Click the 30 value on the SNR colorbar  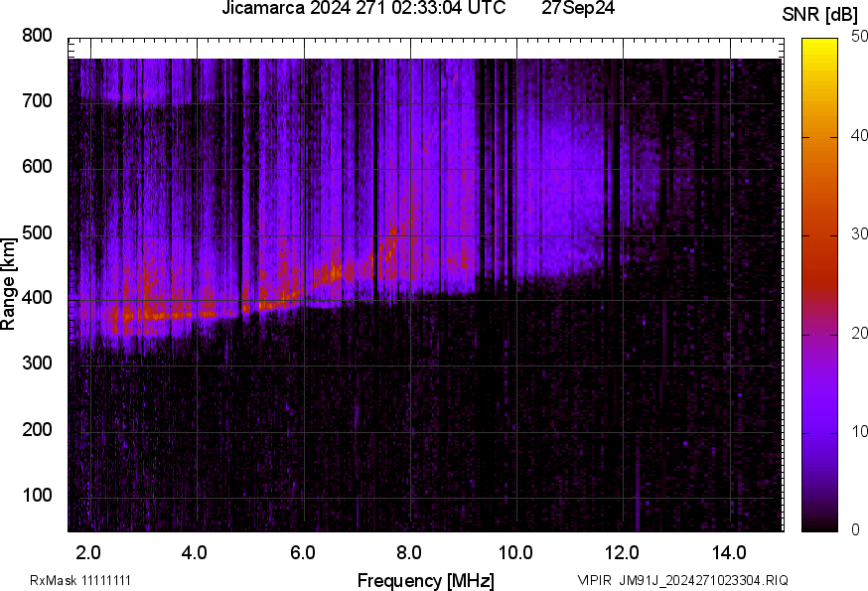coord(859,233)
